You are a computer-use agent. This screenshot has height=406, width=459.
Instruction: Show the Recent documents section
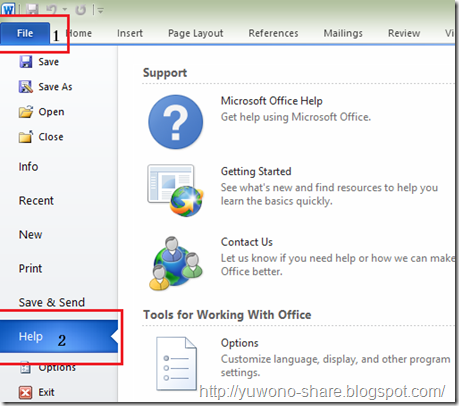click(x=36, y=201)
